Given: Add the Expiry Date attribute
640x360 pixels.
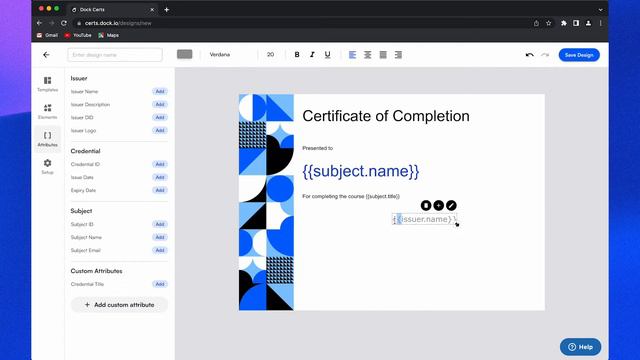Looking at the screenshot, I should (160, 190).
